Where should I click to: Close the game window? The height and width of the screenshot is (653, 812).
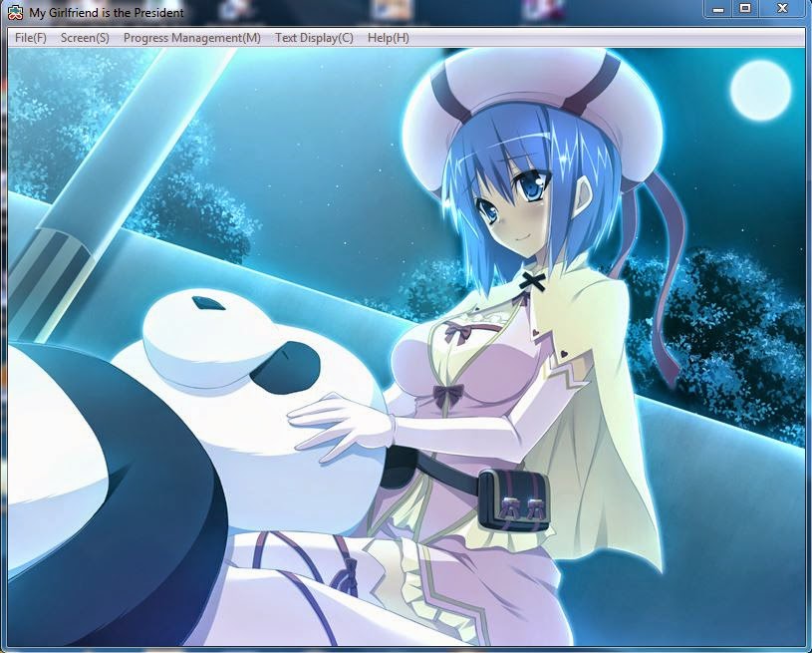tap(782, 9)
